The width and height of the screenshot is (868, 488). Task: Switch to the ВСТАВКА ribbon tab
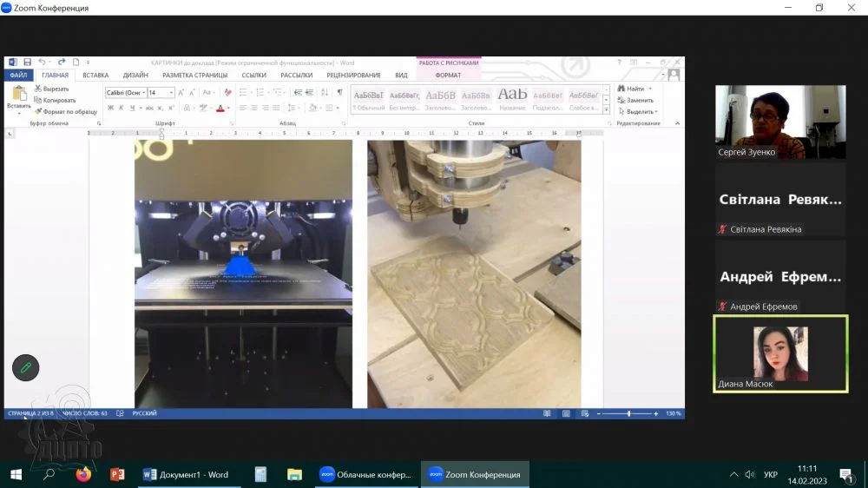click(x=95, y=76)
